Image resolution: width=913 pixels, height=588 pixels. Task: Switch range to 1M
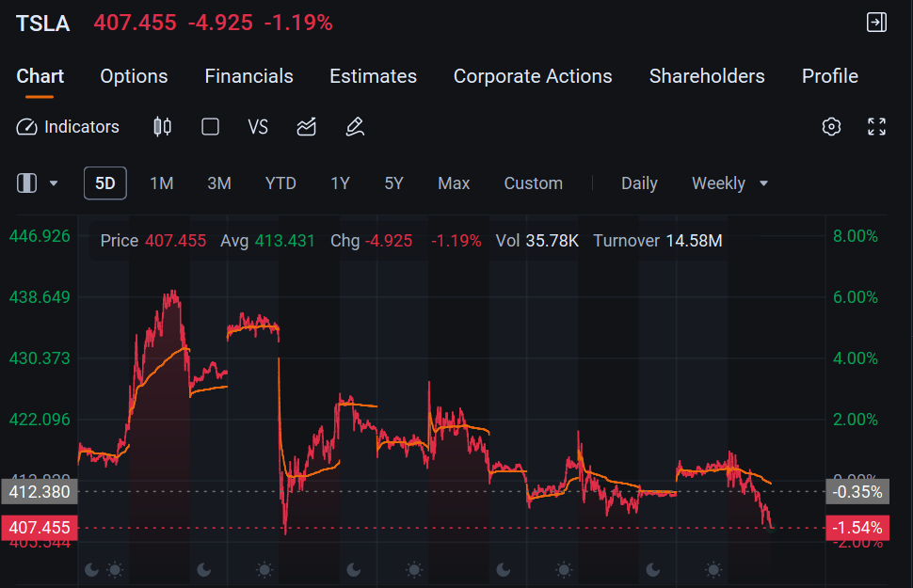click(161, 183)
